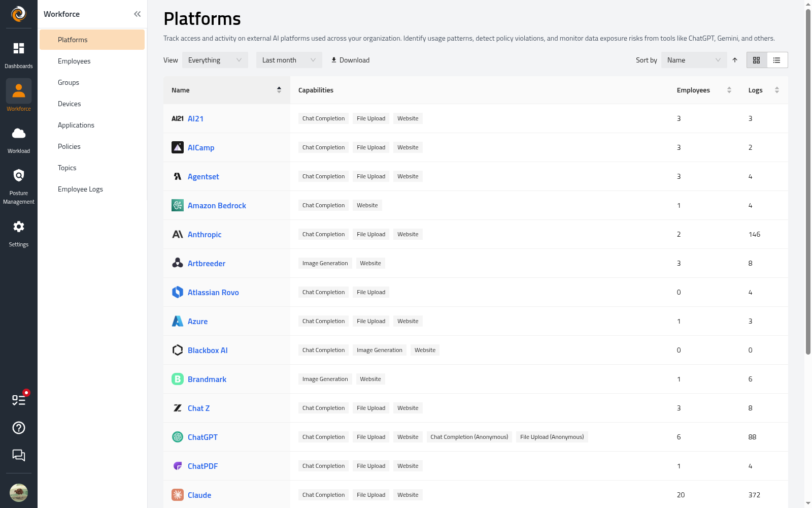Go to Applications in sidebar

tap(92, 125)
